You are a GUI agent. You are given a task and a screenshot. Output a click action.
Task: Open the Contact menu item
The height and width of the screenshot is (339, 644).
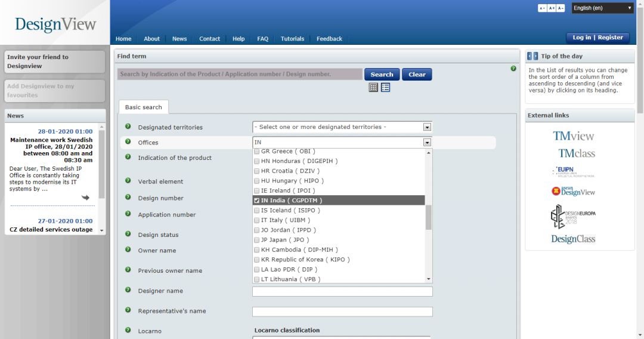tap(209, 39)
